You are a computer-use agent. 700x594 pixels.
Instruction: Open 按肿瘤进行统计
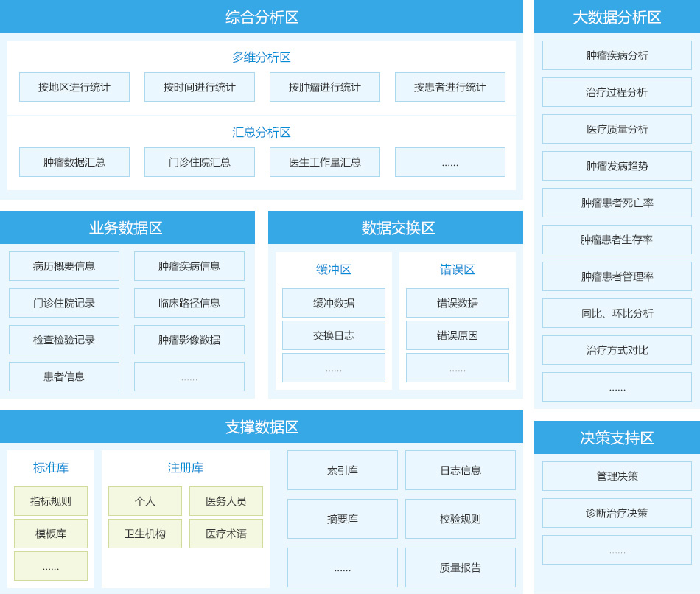(324, 87)
